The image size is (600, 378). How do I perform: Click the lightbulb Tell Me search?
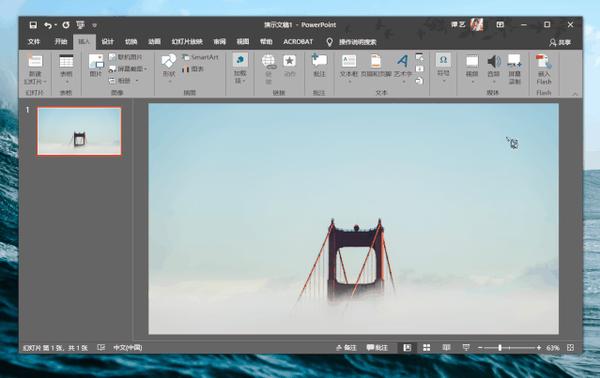click(x=329, y=42)
